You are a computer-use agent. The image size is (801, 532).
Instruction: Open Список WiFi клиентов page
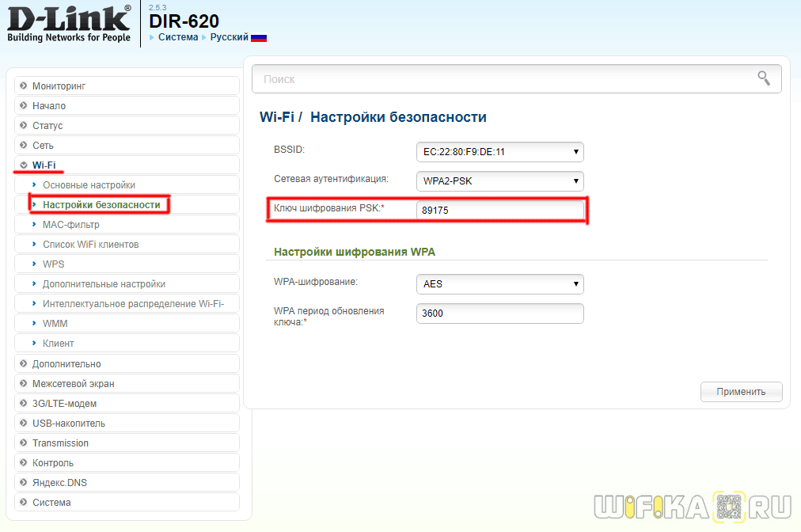click(90, 245)
